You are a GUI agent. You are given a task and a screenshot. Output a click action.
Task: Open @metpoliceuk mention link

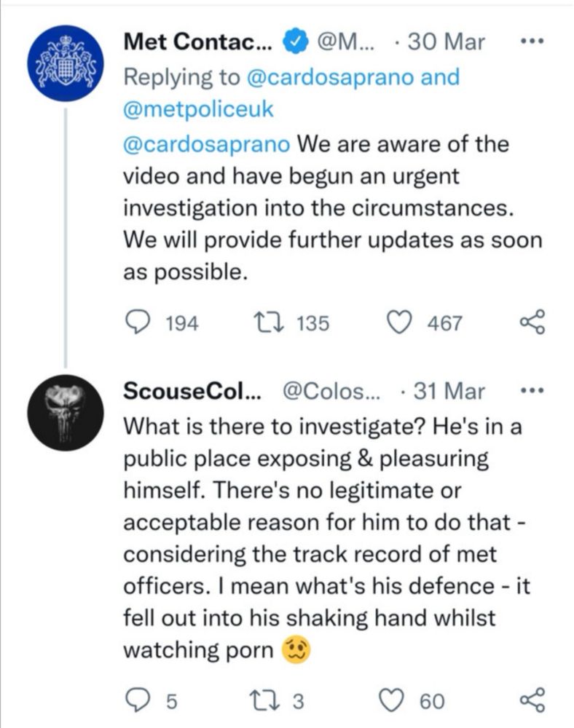pos(198,109)
